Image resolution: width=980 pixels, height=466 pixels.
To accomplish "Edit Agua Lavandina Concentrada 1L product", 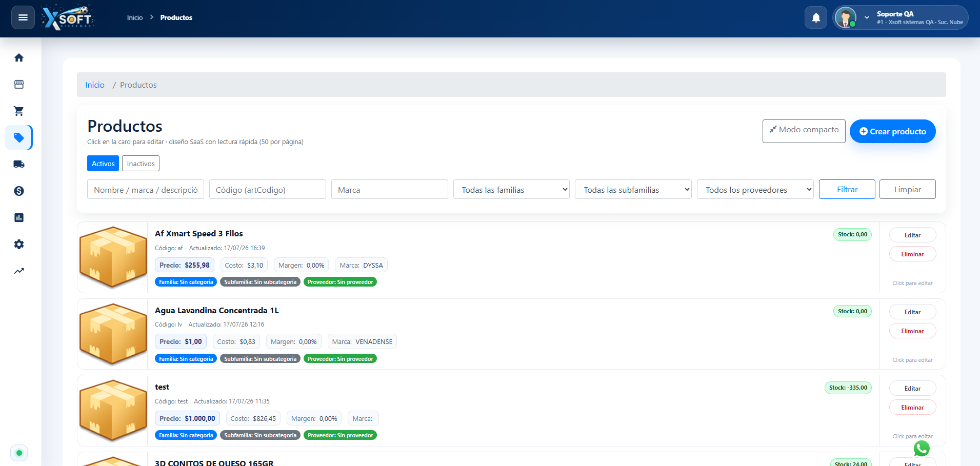I will click(x=912, y=312).
